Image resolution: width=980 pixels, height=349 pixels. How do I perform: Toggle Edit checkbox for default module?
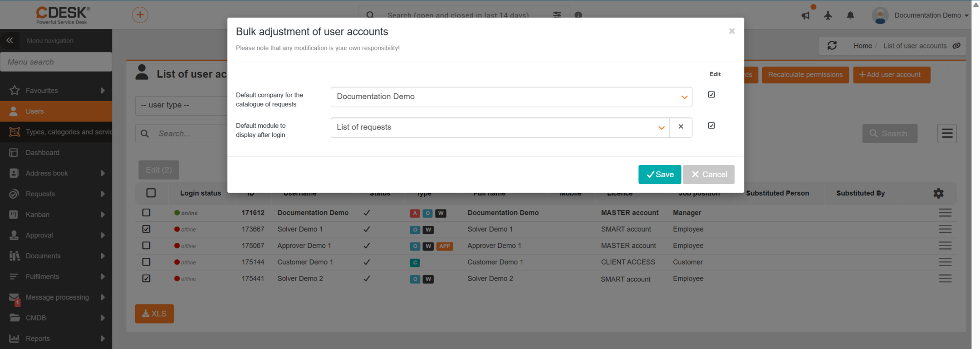pos(711,126)
